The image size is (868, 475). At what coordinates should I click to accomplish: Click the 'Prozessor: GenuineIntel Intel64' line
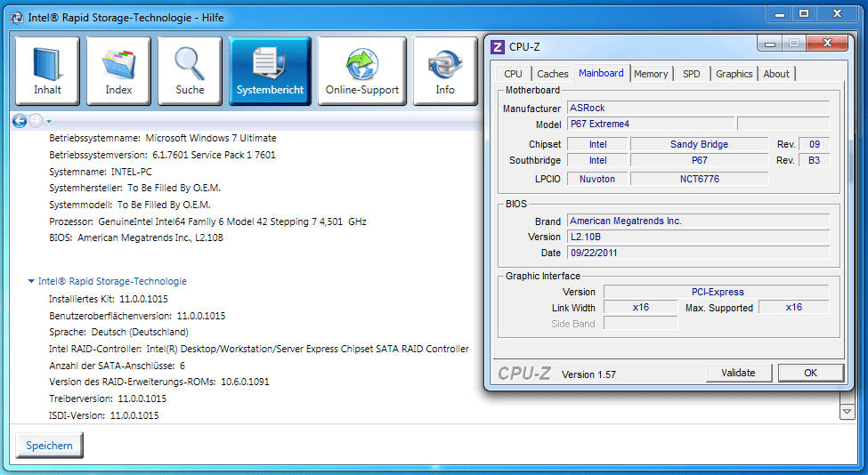pyautogui.click(x=207, y=221)
